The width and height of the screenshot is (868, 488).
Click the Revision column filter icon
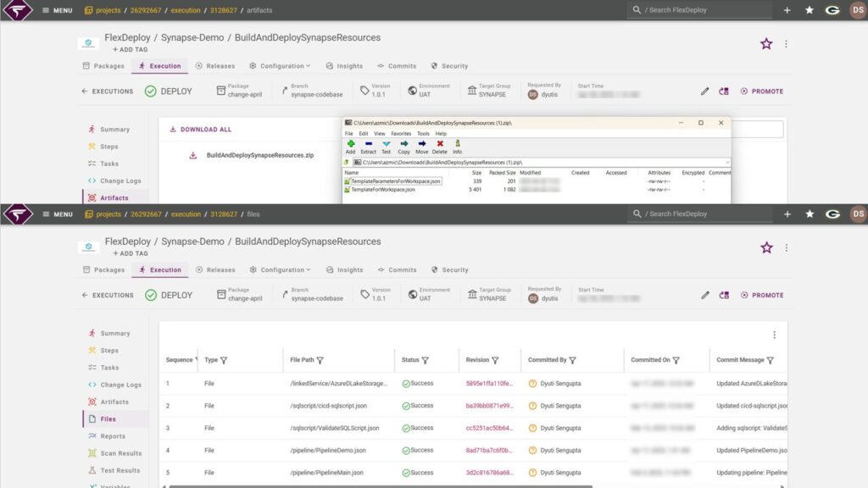pos(495,360)
